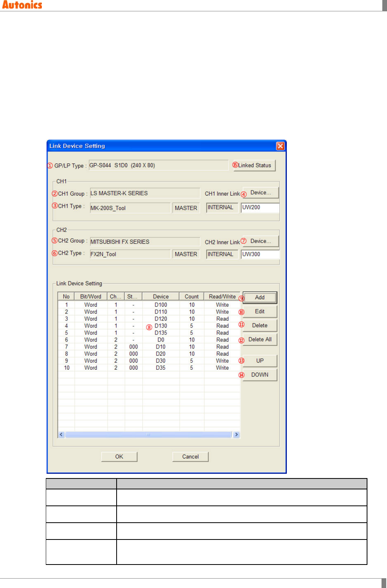387x588 pixels.
Task: Select the row with device D30
Action: [x=149, y=361]
